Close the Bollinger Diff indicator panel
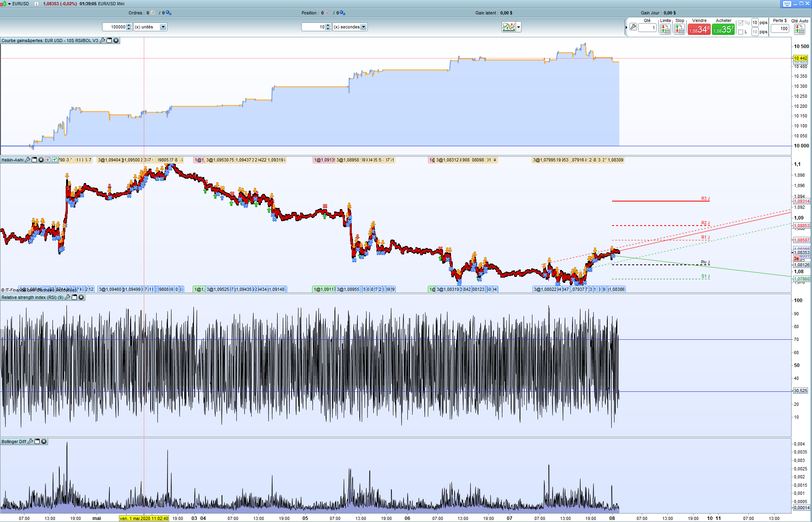This screenshot has height=522, width=812. 44,441
